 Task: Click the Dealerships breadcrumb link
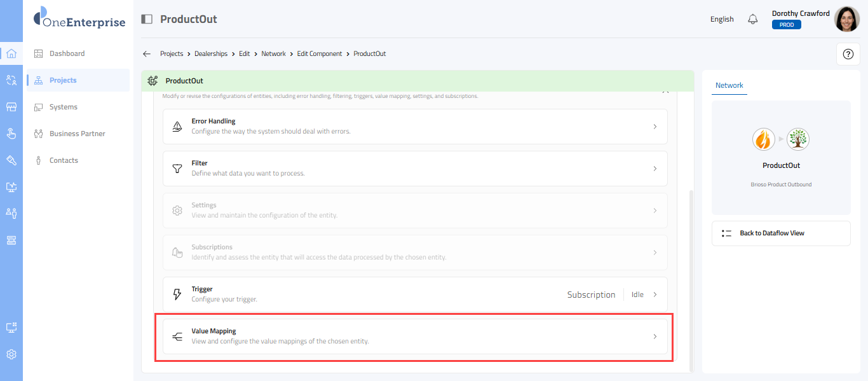[211, 54]
